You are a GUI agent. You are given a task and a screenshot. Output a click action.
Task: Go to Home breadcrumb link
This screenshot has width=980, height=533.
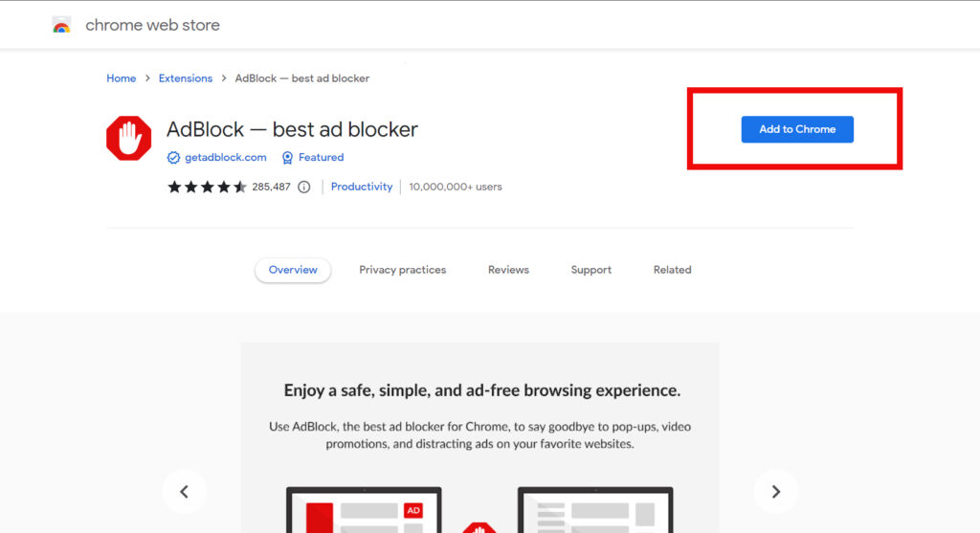tap(122, 78)
